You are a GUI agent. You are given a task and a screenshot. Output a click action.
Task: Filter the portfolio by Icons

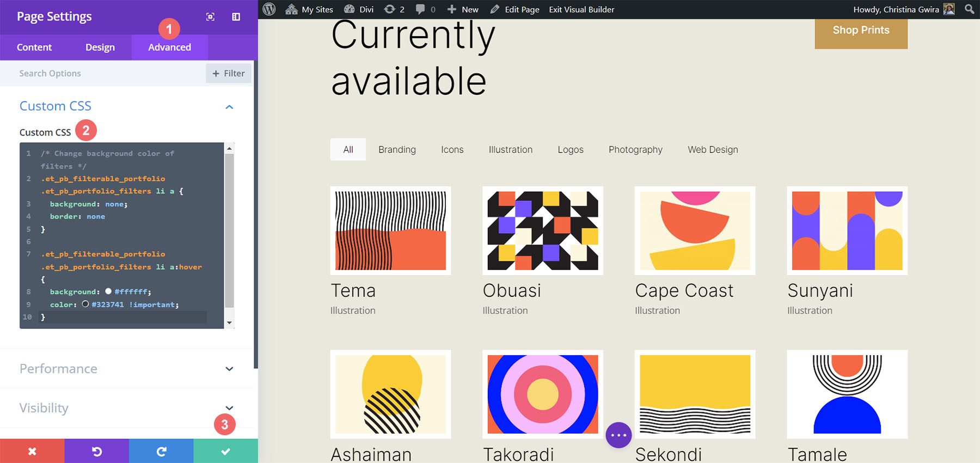[x=452, y=150]
